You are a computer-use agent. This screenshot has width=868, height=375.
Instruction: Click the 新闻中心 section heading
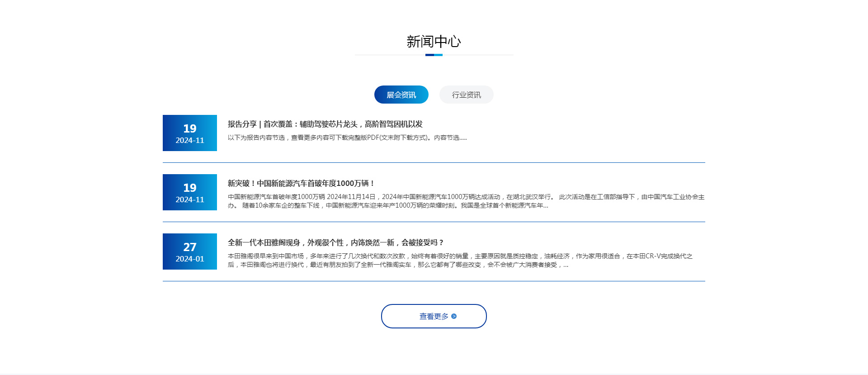tap(434, 42)
